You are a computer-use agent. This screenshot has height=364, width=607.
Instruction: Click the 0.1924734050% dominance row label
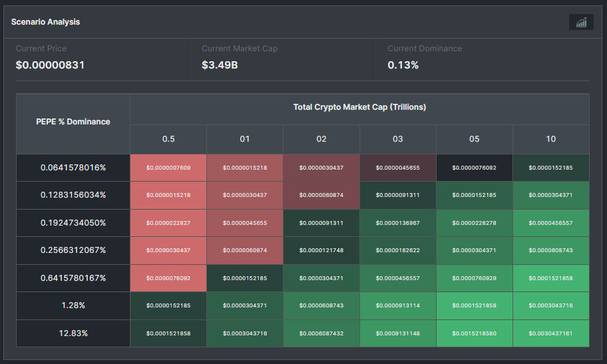(x=73, y=223)
